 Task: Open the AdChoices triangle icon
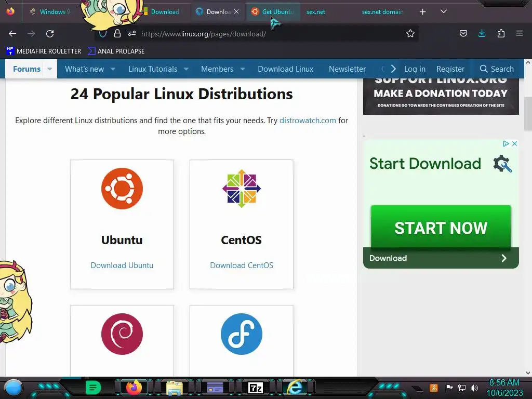point(506,143)
